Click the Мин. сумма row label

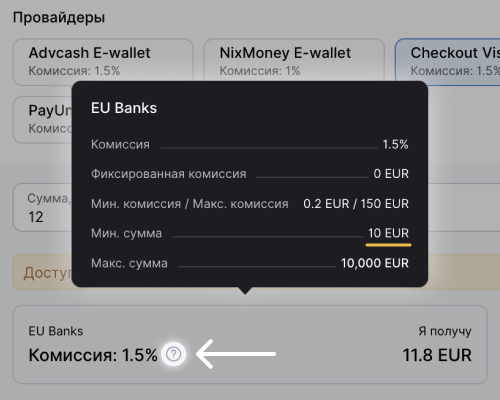[126, 233]
